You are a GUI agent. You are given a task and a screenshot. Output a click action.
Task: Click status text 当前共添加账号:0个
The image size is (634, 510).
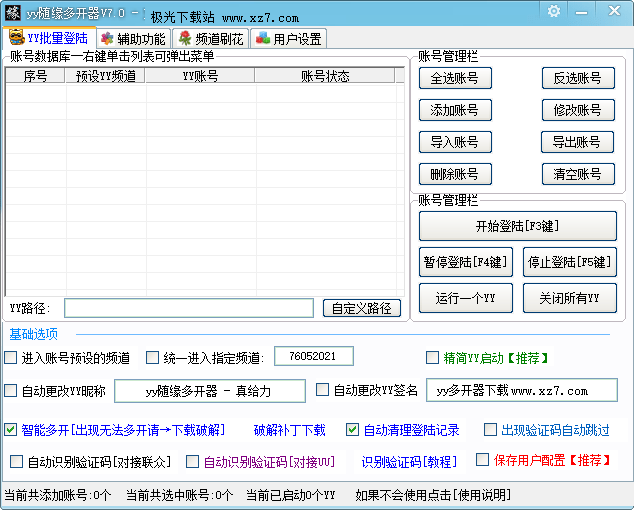tap(57, 495)
